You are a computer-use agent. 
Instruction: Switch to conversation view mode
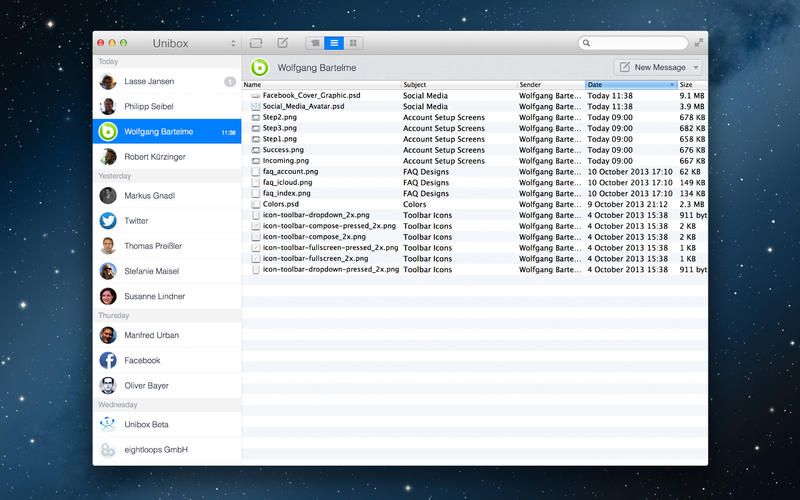pos(314,43)
